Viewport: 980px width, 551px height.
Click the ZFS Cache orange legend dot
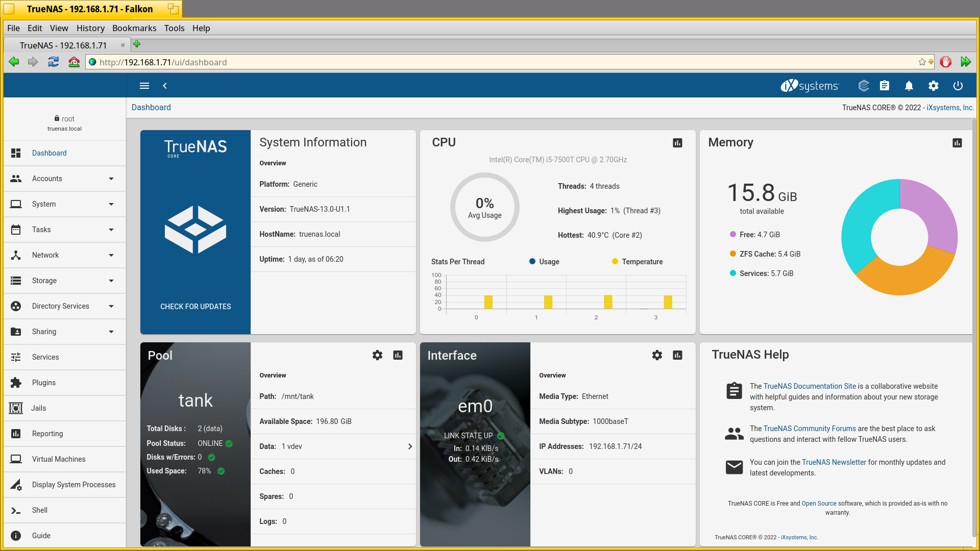733,254
